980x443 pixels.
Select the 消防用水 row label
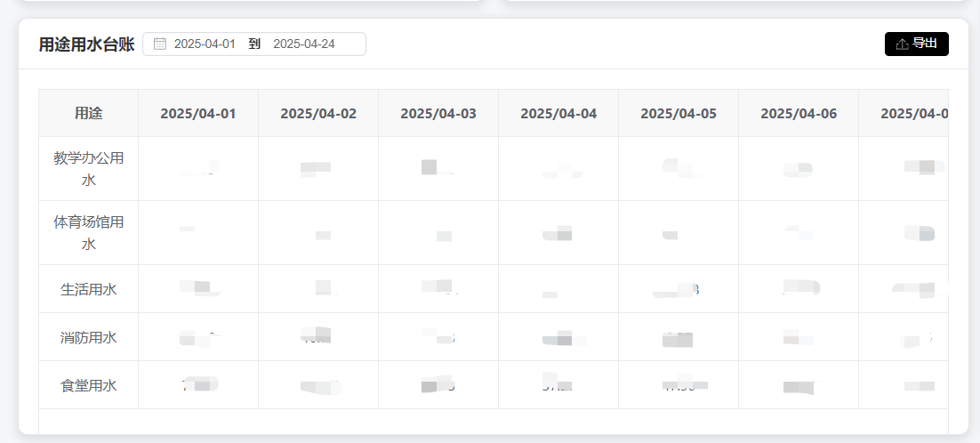(x=89, y=337)
